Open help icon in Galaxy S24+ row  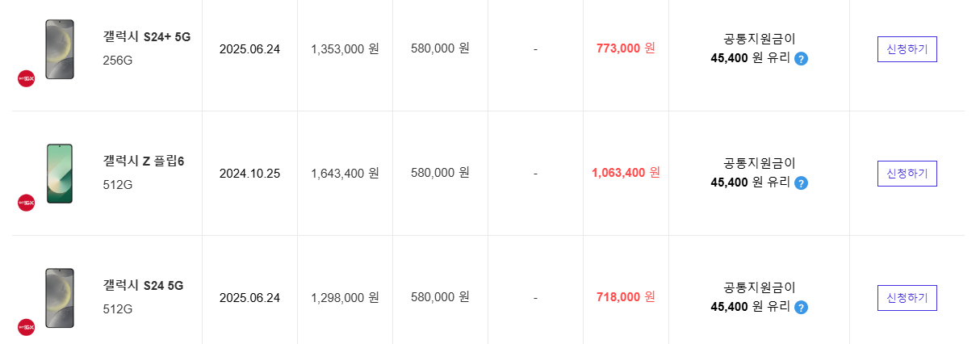click(801, 58)
